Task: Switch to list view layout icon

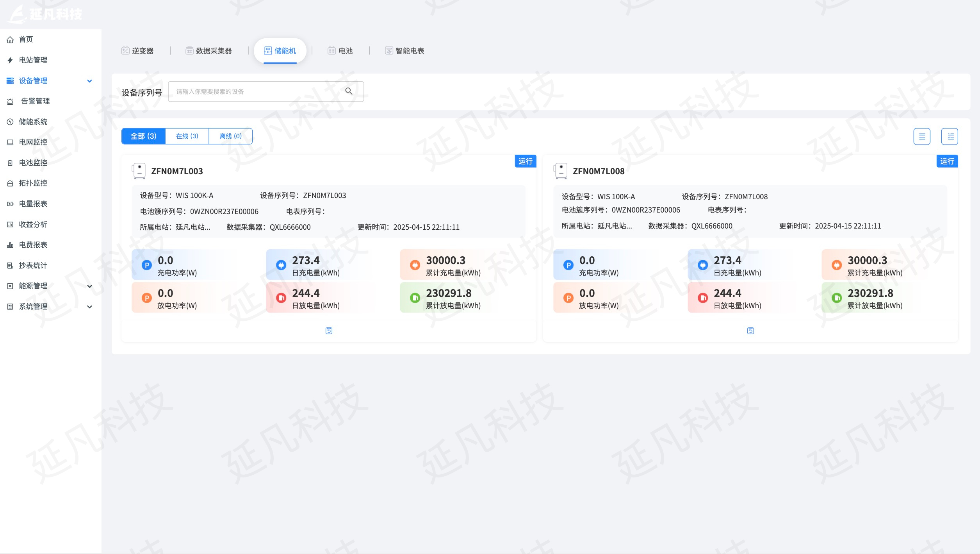Action: click(921, 136)
